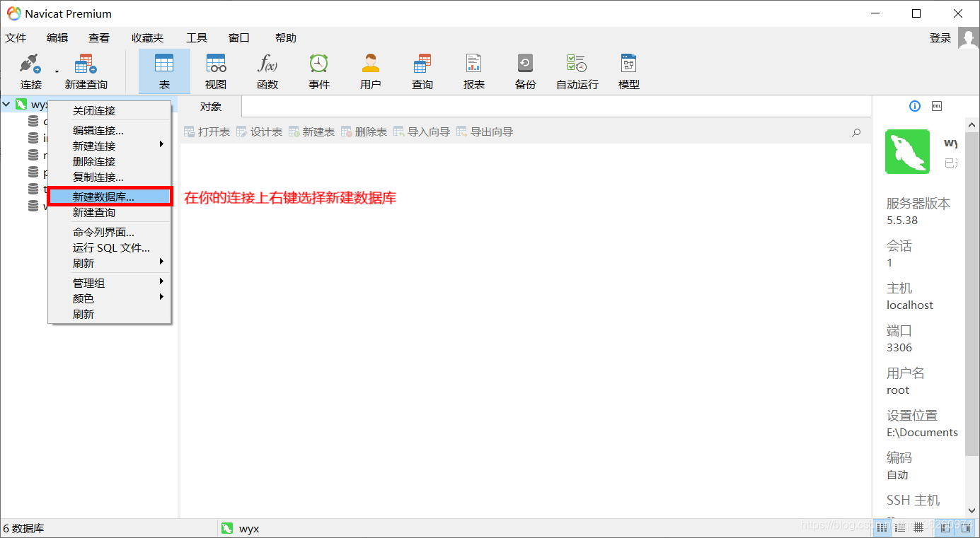This screenshot has width=980, height=538.
Task: Switch to list view in the status bar
Action: (x=900, y=527)
